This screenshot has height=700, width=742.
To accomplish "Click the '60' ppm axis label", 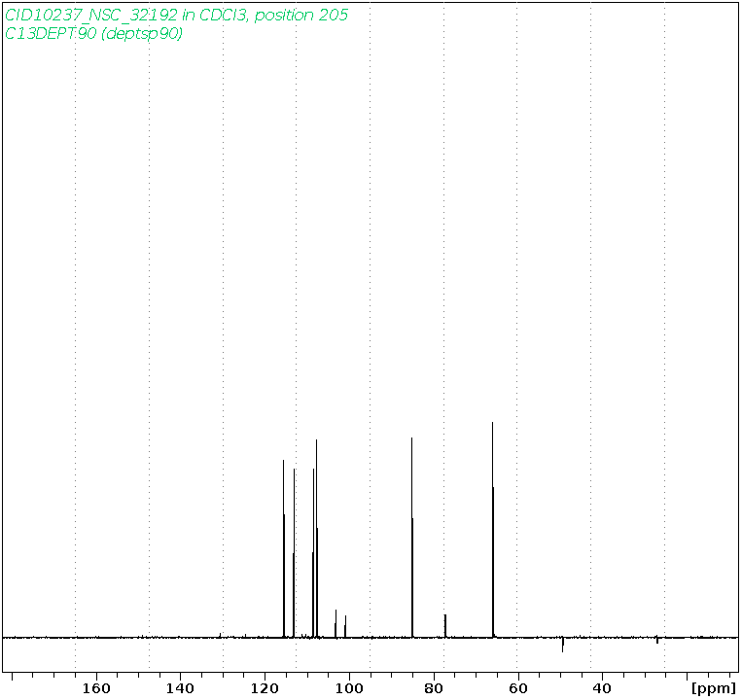I will [518, 688].
